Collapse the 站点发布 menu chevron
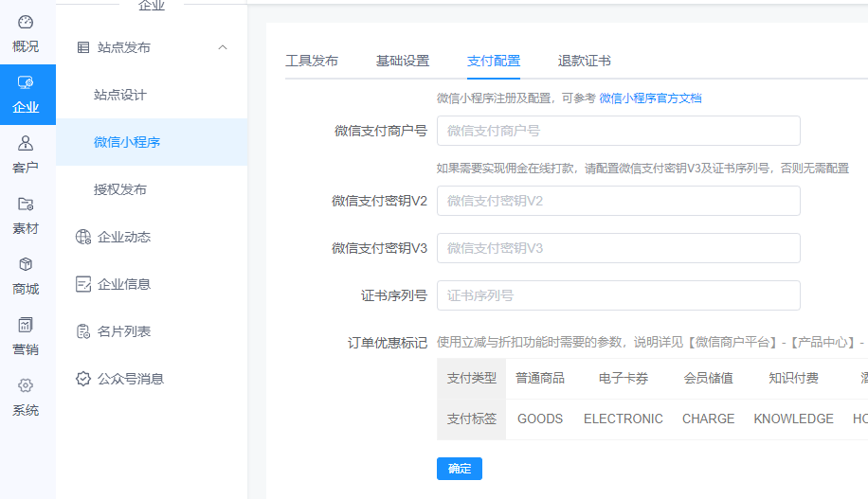 [223, 47]
